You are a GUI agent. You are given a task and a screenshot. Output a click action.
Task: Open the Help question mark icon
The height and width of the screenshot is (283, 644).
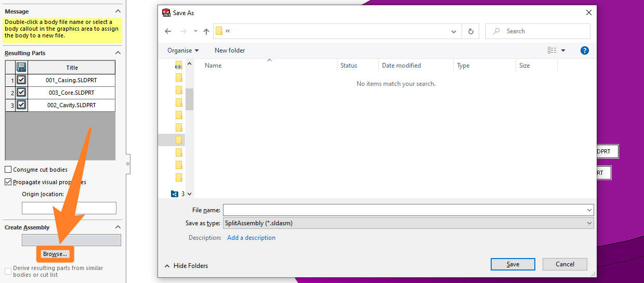[584, 50]
